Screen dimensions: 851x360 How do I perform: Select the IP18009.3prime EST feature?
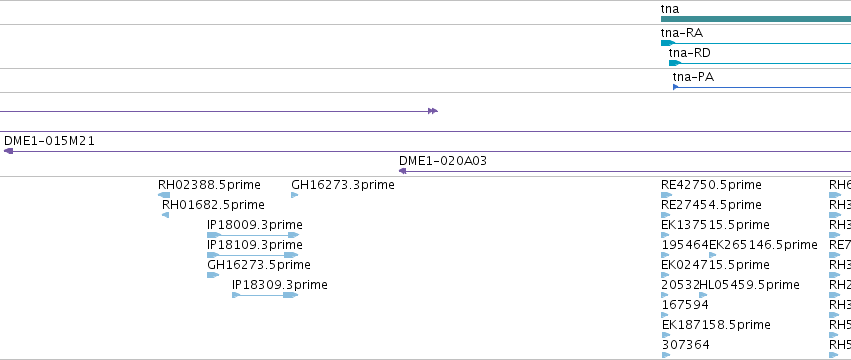click(x=253, y=235)
